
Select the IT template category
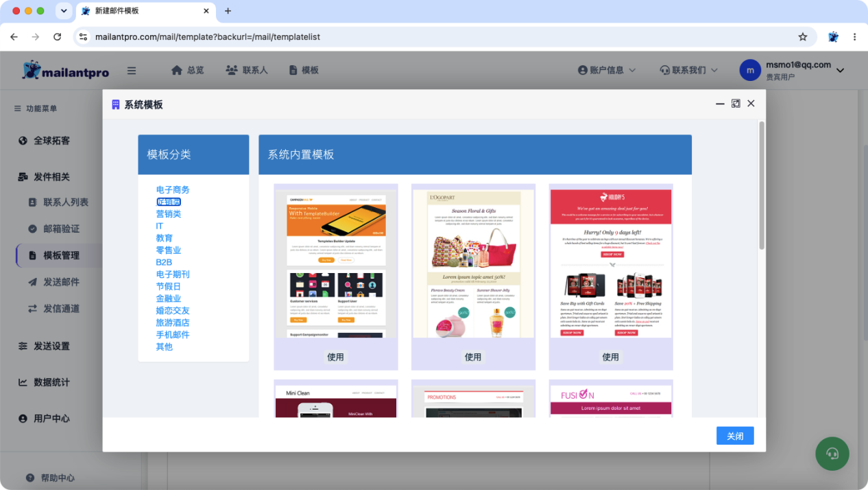(160, 226)
